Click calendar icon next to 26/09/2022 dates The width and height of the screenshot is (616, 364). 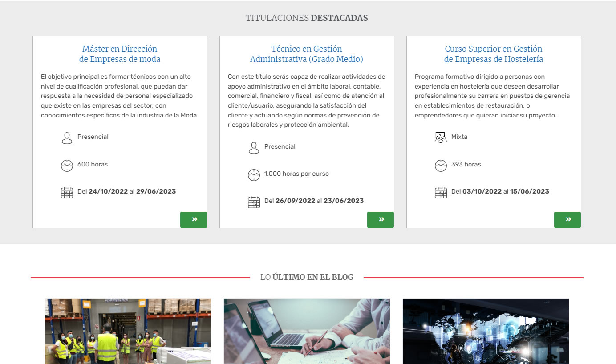click(254, 202)
